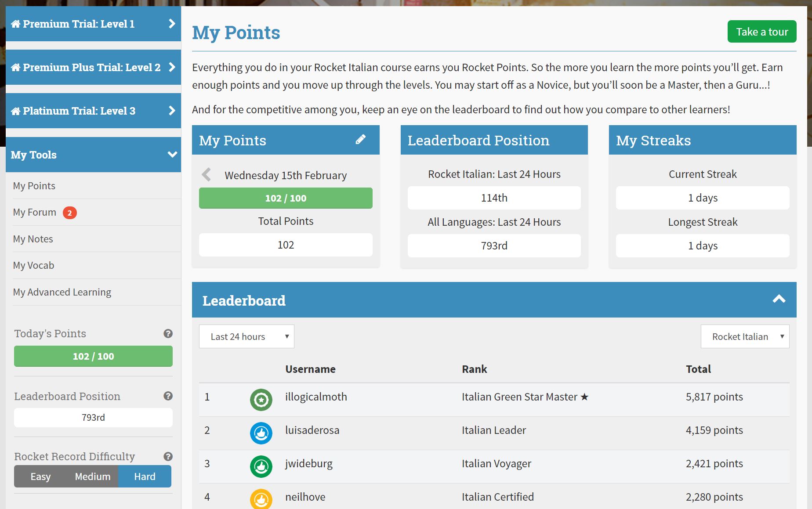This screenshot has height=509, width=812.
Task: Select the Hard difficulty option
Action: coord(145,477)
